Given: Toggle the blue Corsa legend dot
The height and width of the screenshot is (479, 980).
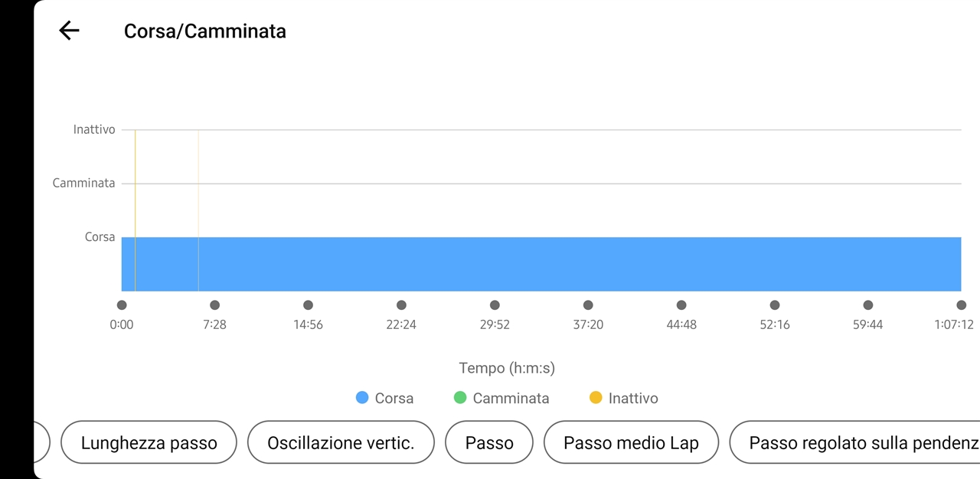Looking at the screenshot, I should click(x=362, y=397).
